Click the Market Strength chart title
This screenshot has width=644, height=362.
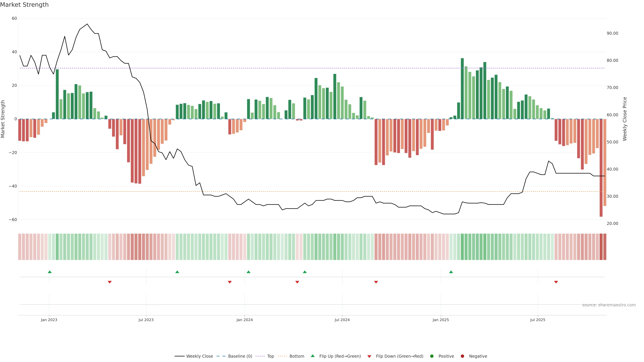(x=24, y=5)
